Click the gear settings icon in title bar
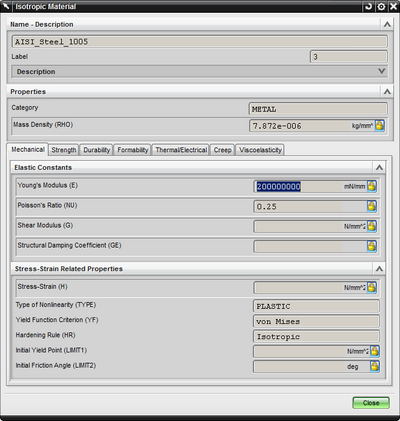 pyautogui.click(x=381, y=6)
